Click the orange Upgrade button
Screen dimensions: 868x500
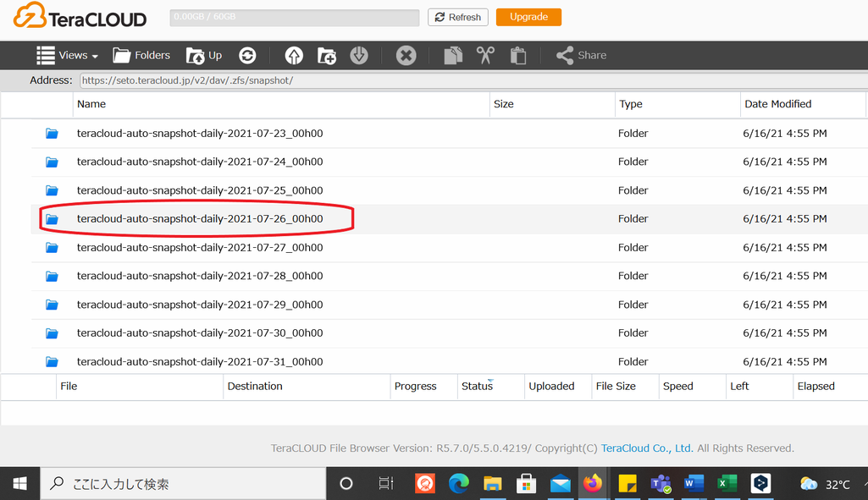528,17
